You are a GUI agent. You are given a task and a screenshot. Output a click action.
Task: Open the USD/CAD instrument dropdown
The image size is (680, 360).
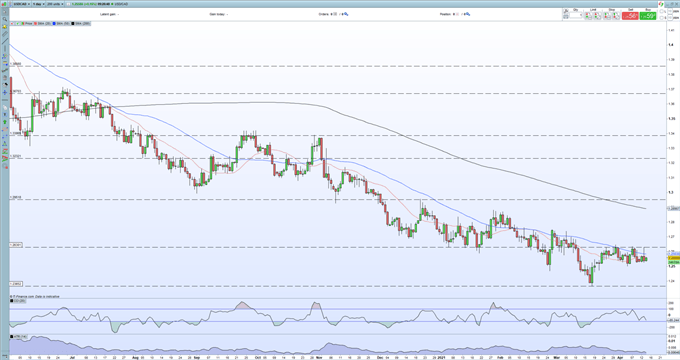click(x=21, y=4)
